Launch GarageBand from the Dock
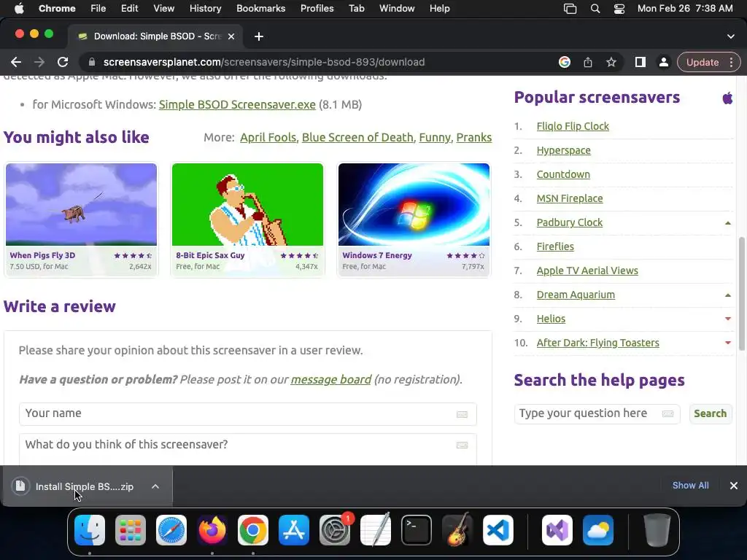747x560 pixels. tap(457, 530)
